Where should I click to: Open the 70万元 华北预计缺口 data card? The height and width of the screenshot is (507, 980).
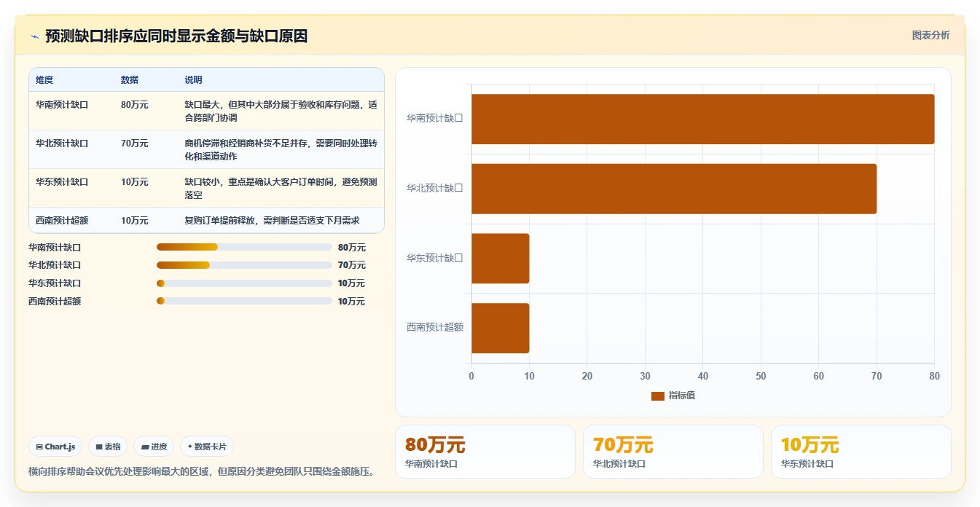673,452
